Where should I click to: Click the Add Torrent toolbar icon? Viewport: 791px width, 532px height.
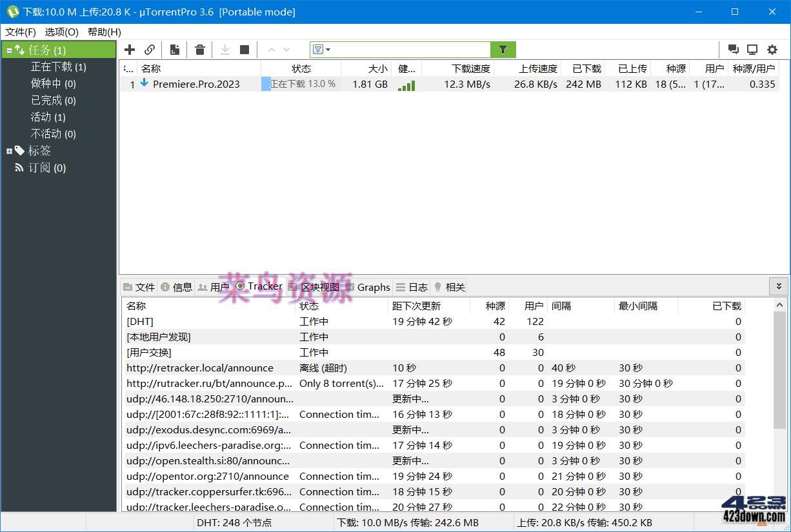(129, 50)
